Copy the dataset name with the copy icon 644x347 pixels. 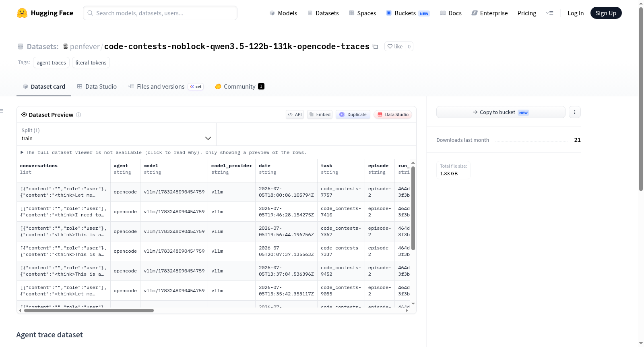pos(375,46)
